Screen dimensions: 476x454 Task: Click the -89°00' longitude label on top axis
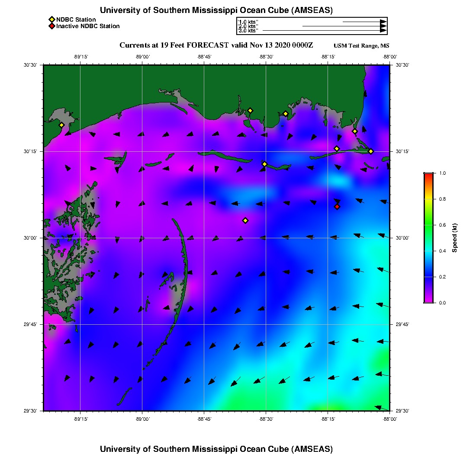[142, 57]
